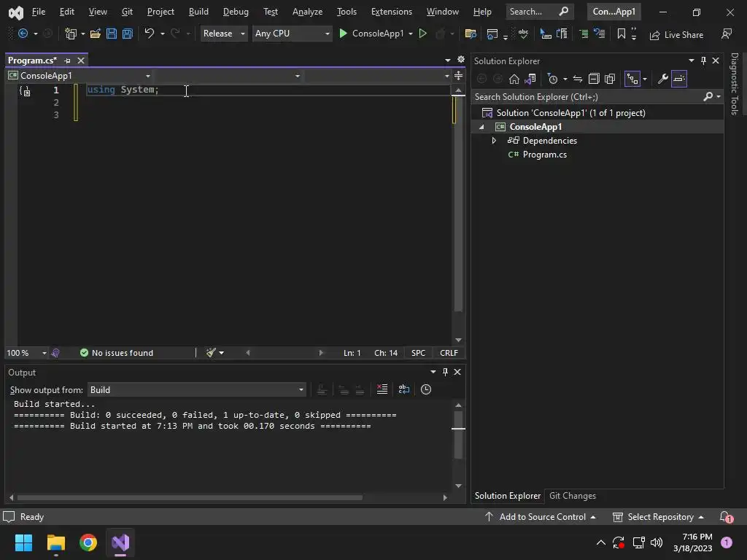Open editor settings gear icon

click(461, 60)
